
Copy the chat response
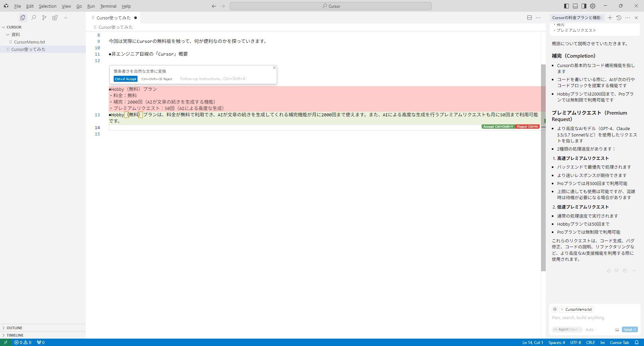pyautogui.click(x=625, y=271)
